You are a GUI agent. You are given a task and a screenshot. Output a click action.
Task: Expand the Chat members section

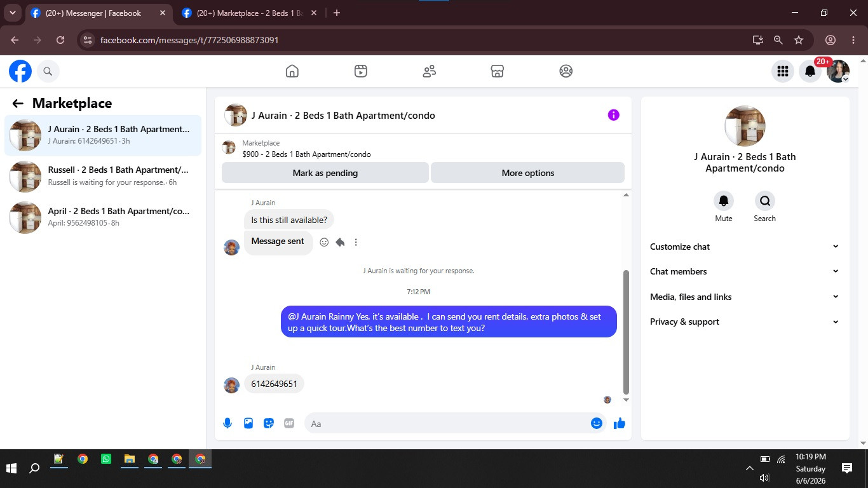(745, 271)
